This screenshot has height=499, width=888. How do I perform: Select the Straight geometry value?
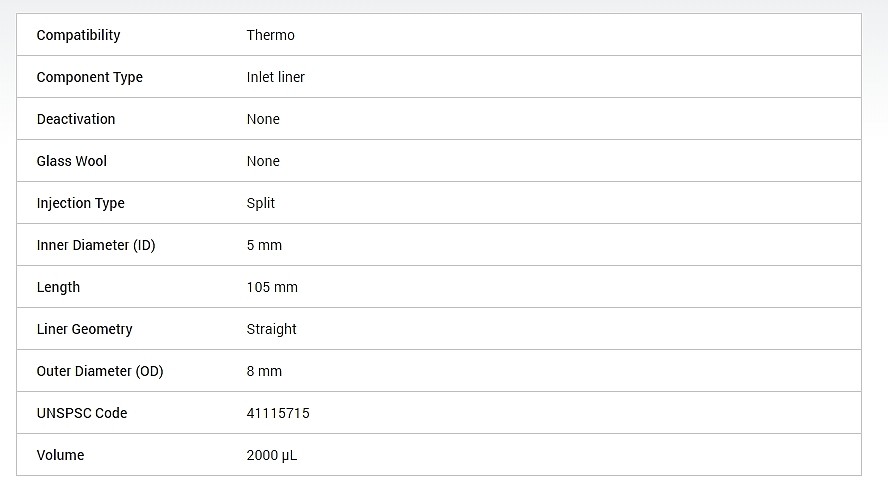click(271, 329)
